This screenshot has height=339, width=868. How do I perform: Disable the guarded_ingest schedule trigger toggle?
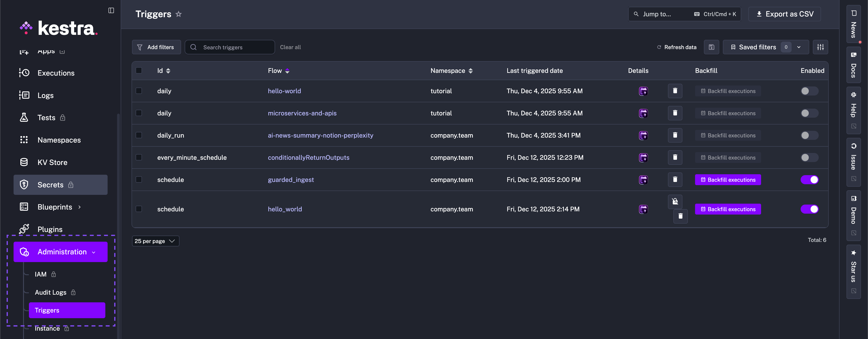click(x=809, y=180)
